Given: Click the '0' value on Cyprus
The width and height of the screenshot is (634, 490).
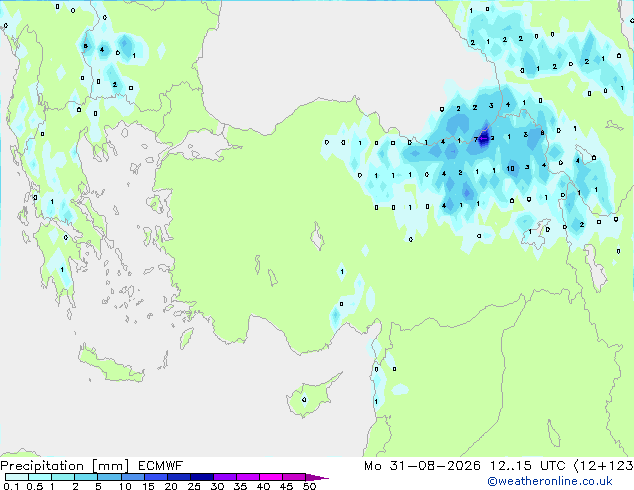Looking at the screenshot, I should point(304,400).
